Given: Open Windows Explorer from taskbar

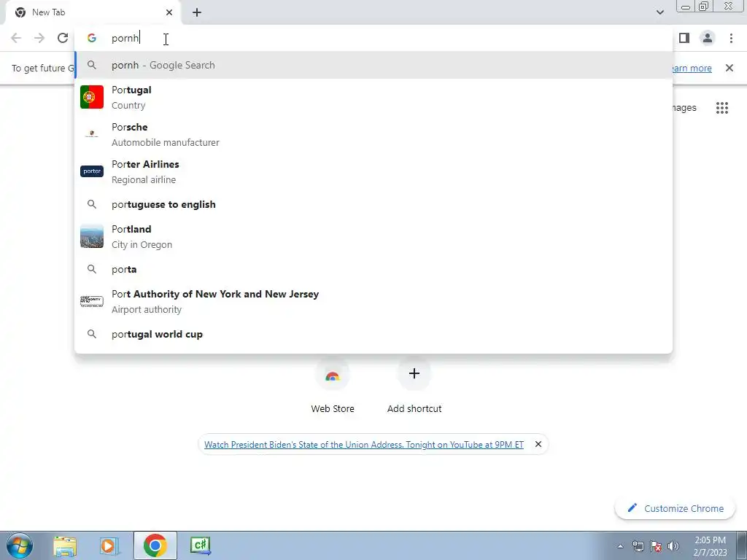Looking at the screenshot, I should 65,545.
